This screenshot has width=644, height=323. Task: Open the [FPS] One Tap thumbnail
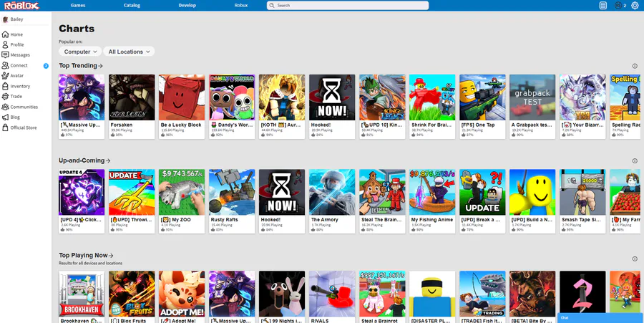point(482,97)
